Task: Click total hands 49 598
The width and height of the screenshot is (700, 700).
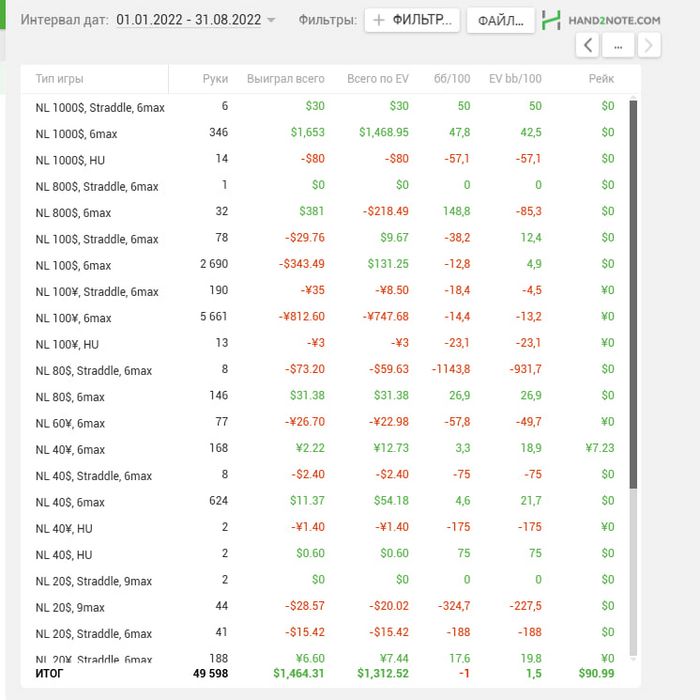Action: (211, 674)
